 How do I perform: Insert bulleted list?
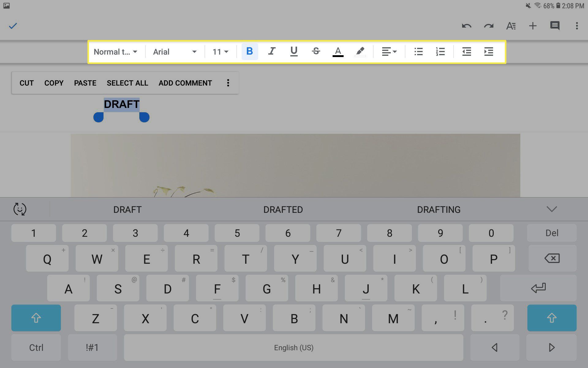point(418,51)
